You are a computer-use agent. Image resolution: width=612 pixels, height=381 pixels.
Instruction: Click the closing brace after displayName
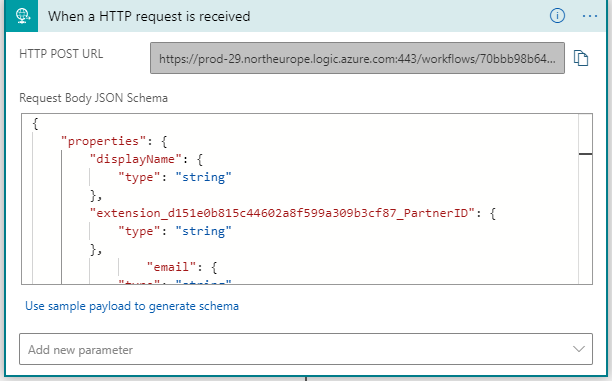tap(96, 195)
